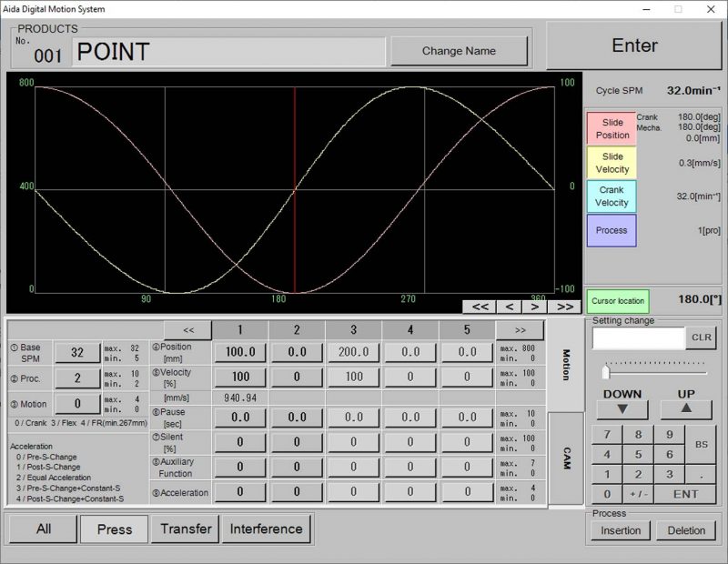Step the graph cursor left with < button
Screen dimensions: 728x564
508,307
